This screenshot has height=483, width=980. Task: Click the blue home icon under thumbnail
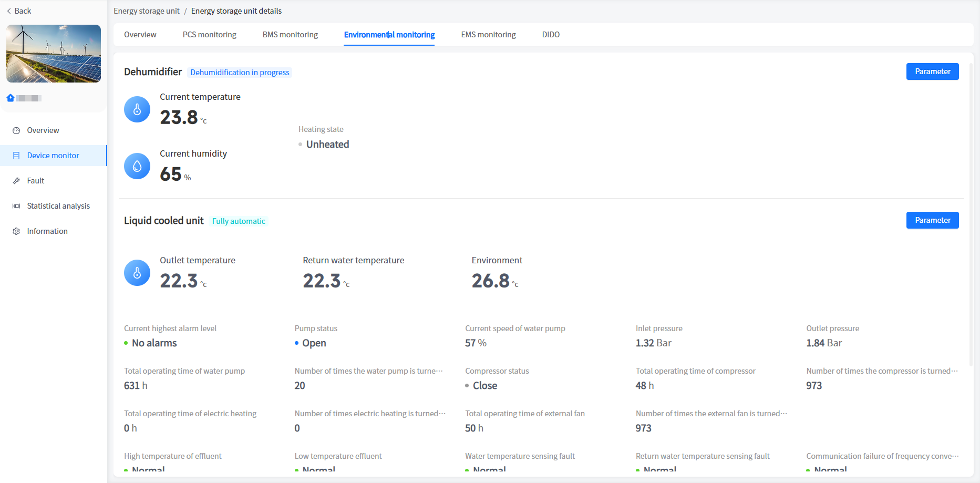coord(11,98)
